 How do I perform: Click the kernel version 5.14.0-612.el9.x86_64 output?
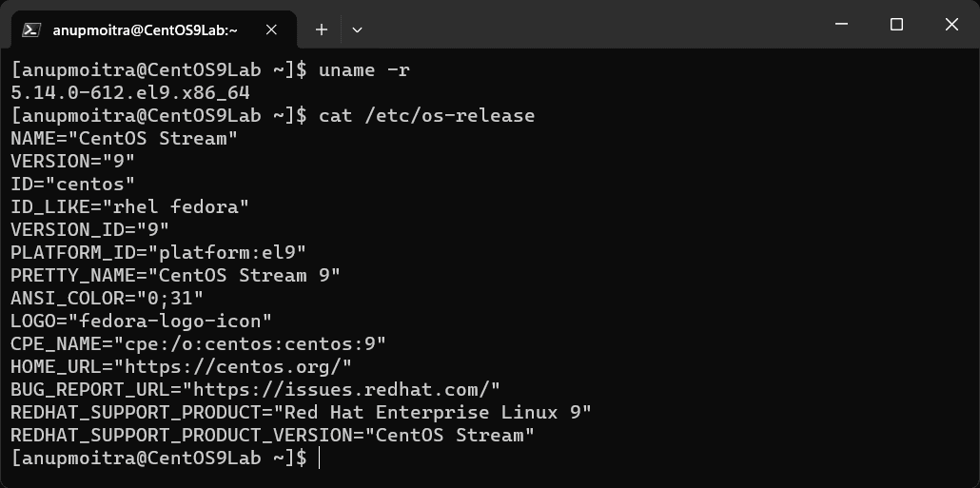pyautogui.click(x=130, y=92)
